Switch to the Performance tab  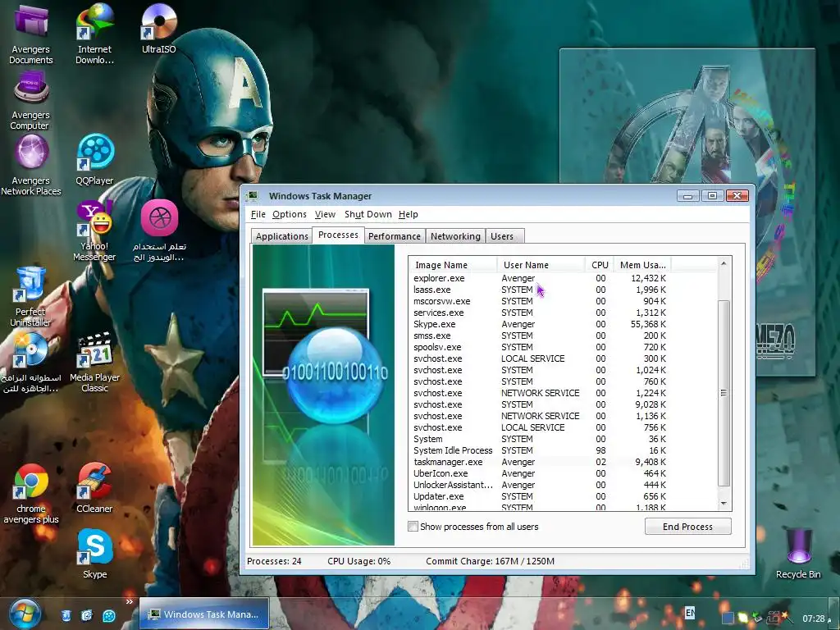coord(395,236)
